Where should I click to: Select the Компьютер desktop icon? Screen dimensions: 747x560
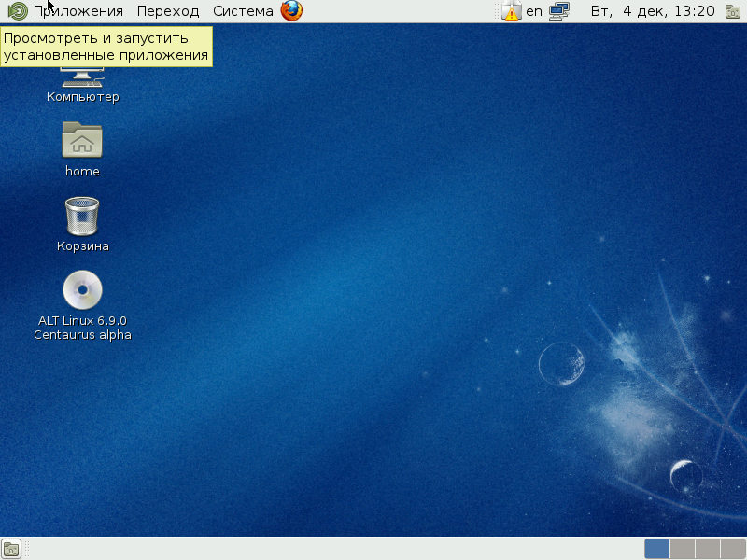82,77
